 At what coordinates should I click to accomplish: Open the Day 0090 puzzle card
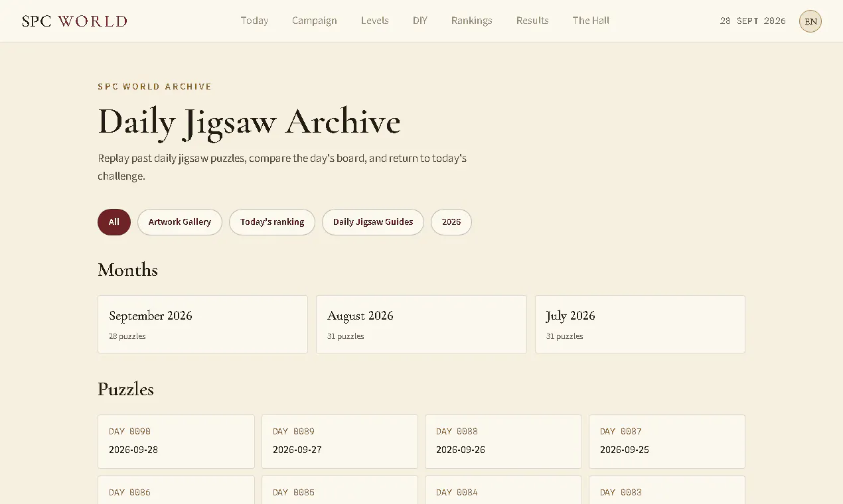click(176, 442)
